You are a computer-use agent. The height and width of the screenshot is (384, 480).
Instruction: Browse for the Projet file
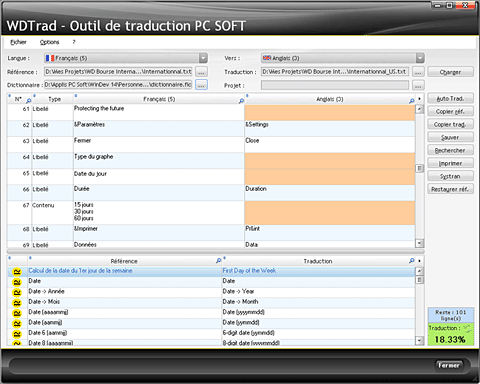(x=418, y=85)
